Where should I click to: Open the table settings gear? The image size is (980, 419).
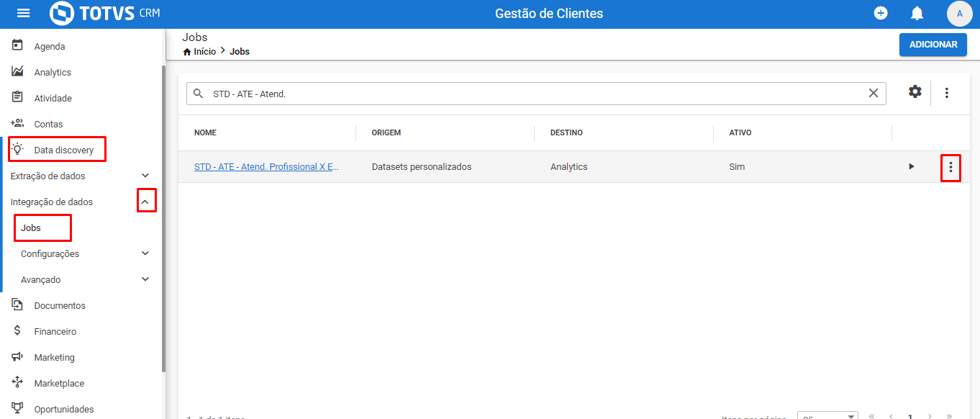tap(915, 92)
